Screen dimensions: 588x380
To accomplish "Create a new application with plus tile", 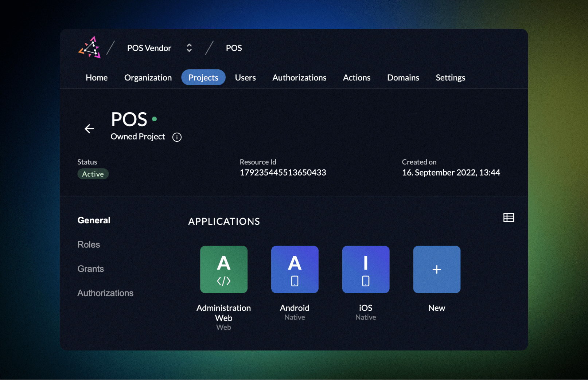I will (x=437, y=269).
